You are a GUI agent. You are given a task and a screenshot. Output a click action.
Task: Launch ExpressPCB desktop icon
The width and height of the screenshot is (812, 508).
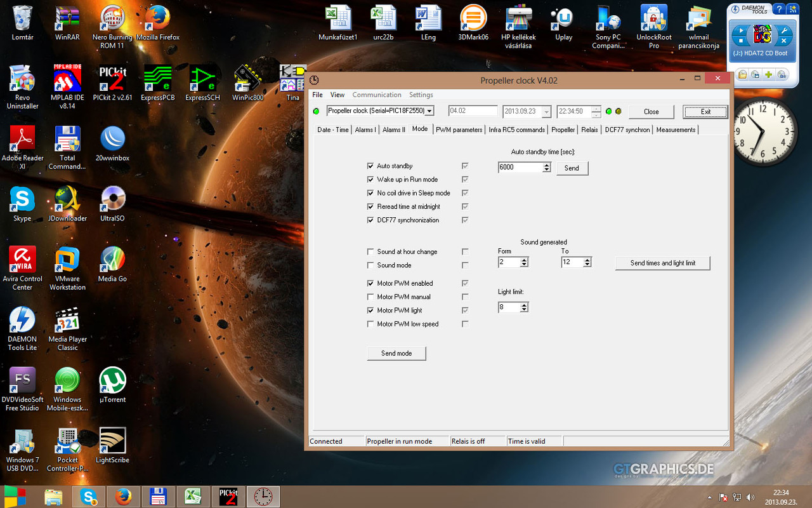point(158,81)
